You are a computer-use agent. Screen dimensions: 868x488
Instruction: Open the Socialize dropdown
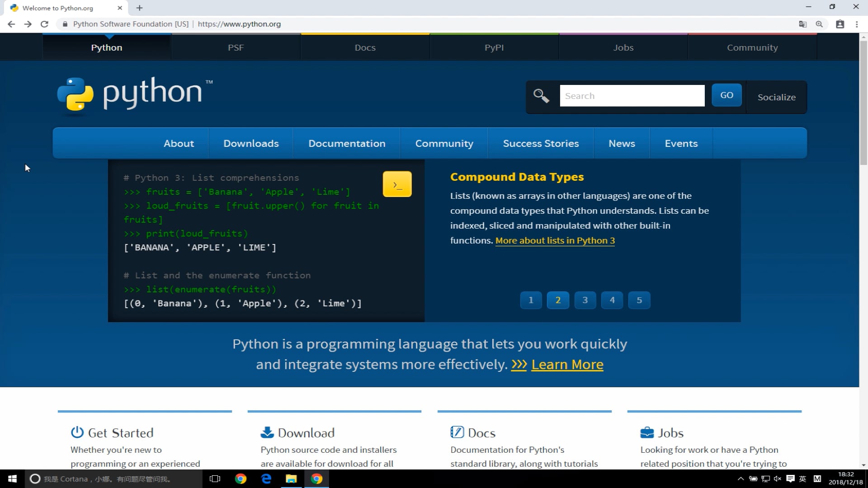tap(777, 97)
